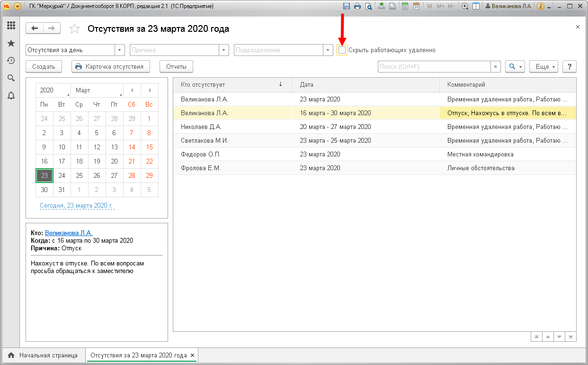This screenshot has width=588, height=365.
Task: Open Notifications bell in the left sidebar
Action: (11, 95)
